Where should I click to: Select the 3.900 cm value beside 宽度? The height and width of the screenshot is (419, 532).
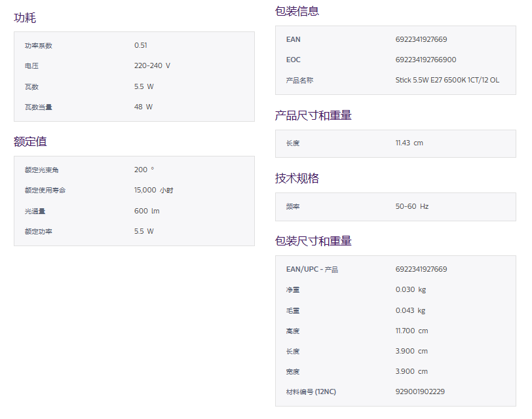coord(411,371)
